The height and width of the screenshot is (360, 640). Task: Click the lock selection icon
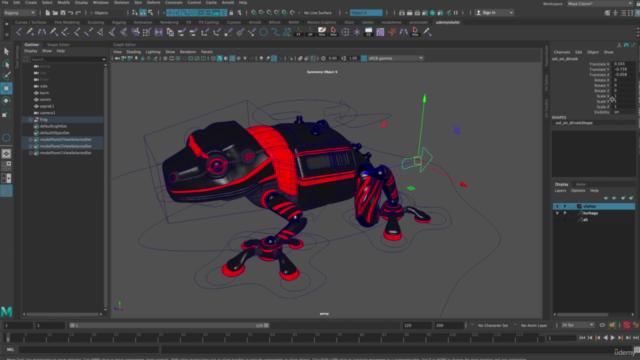point(231,13)
